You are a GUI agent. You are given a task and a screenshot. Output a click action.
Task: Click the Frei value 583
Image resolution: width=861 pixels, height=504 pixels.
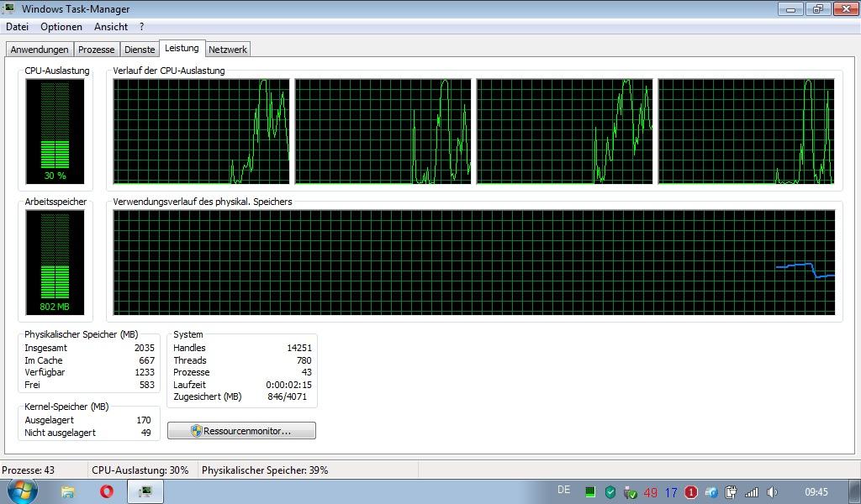point(146,385)
